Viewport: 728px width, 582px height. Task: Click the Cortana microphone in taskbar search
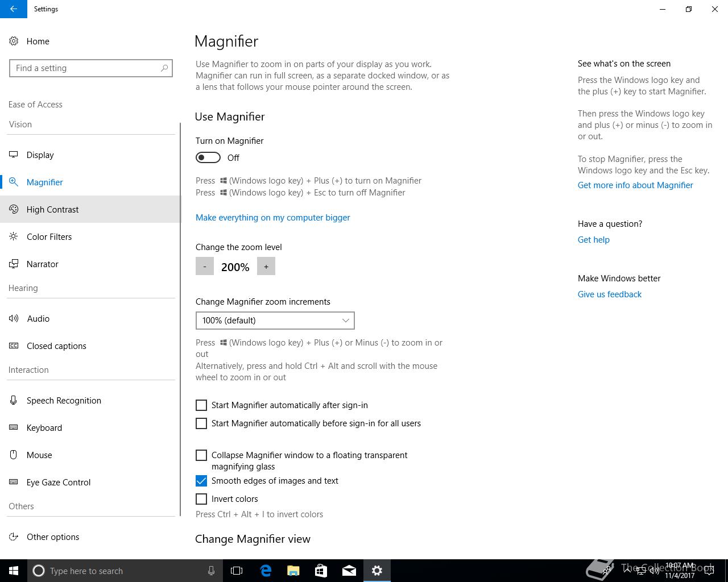click(211, 571)
